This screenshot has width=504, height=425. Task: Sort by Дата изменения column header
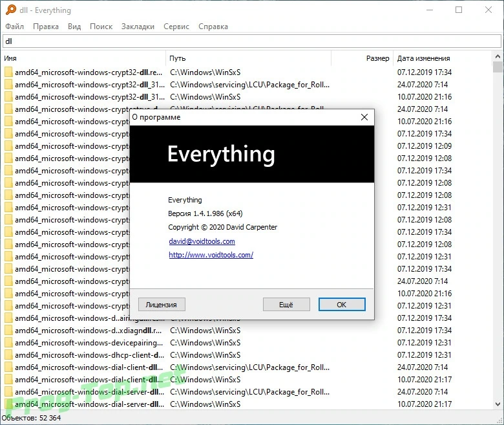(x=442, y=58)
